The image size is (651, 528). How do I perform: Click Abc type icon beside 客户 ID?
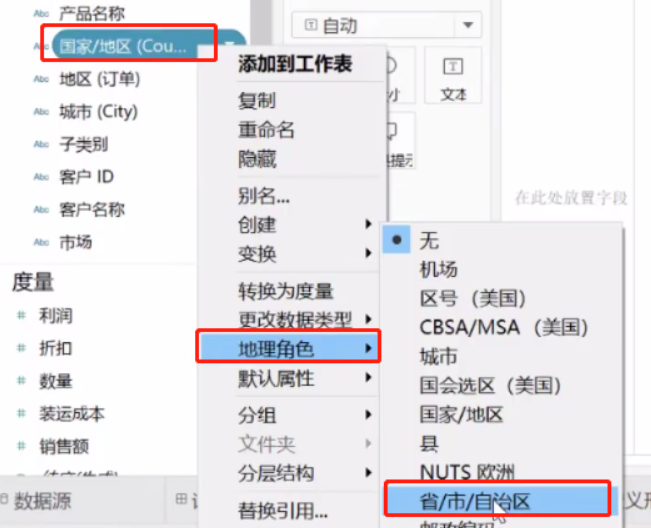(x=41, y=177)
